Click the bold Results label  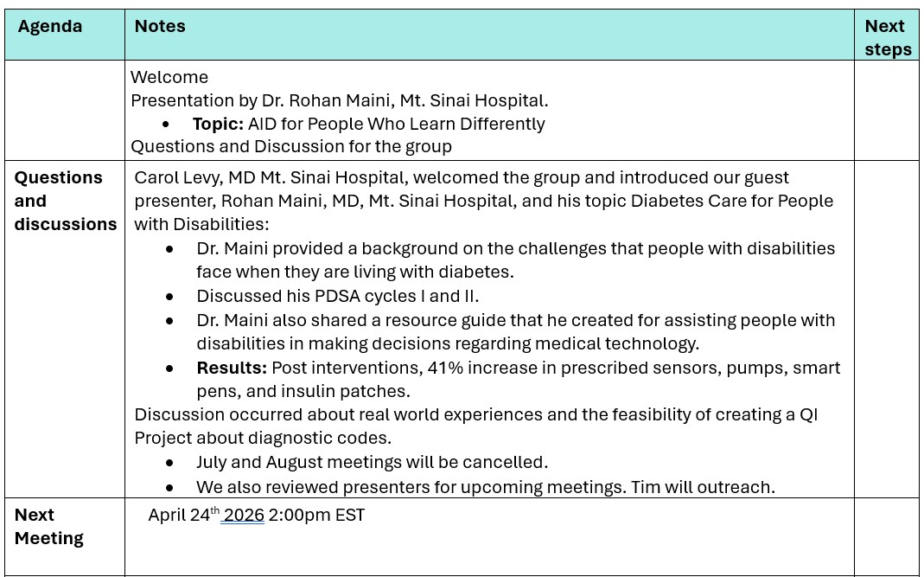(232, 368)
